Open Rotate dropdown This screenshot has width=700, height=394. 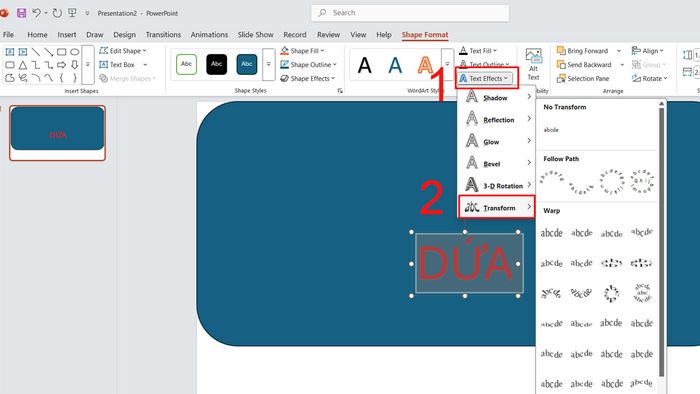(650, 79)
